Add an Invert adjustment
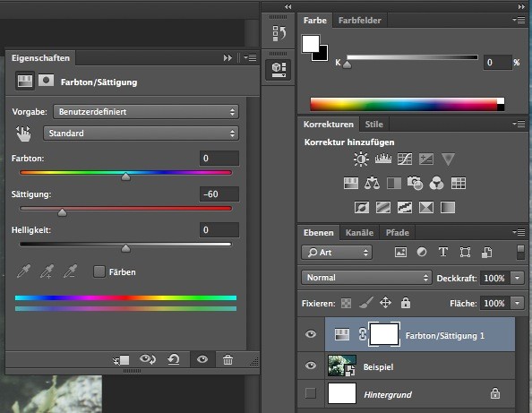The height and width of the screenshot is (413, 532). tap(362, 207)
